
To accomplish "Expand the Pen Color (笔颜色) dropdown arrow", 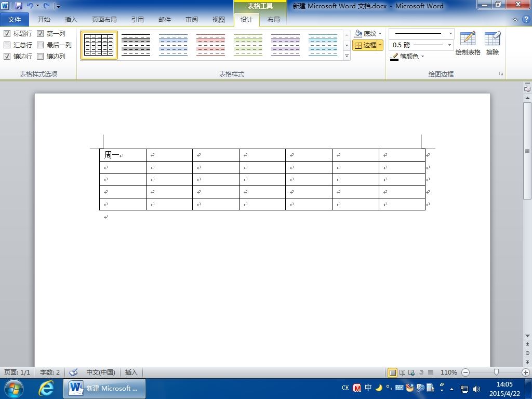I will [422, 57].
